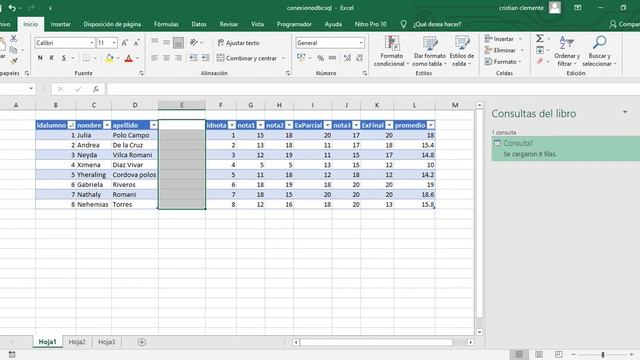Select Consulta1 in Consultas del libro pane
Screen dimensions: 640x360
click(565, 149)
